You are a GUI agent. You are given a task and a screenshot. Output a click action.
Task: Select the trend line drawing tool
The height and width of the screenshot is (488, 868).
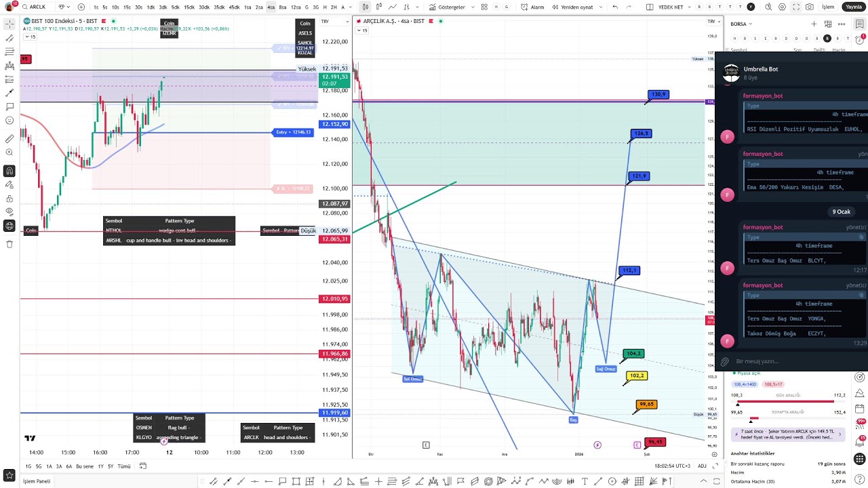coord(9,38)
